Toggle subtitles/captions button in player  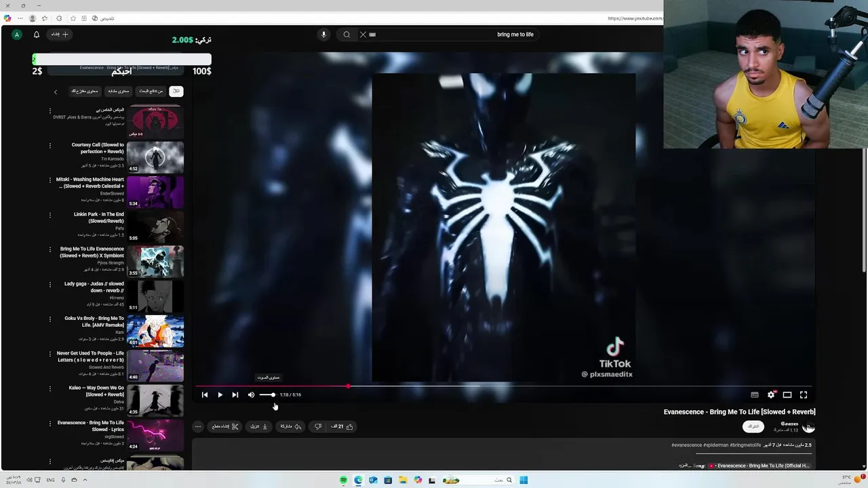(755, 394)
